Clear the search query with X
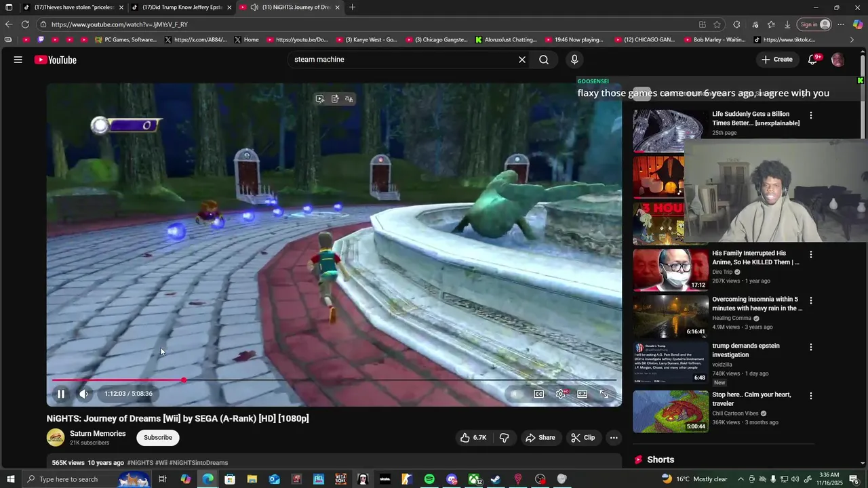 coord(522,60)
